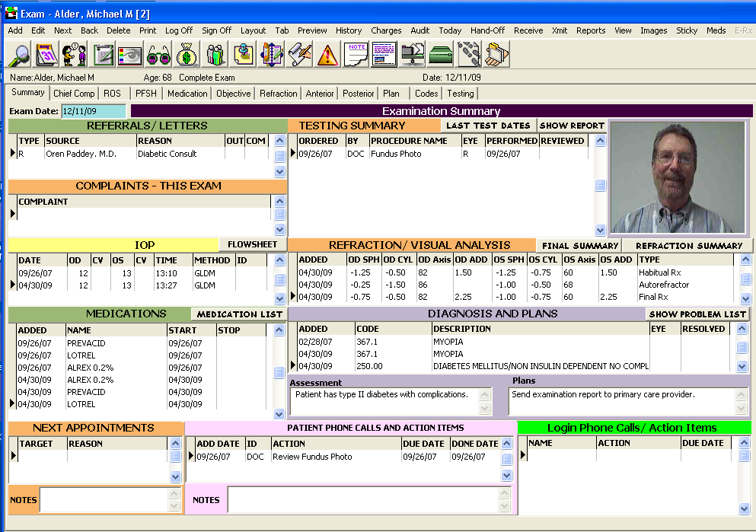This screenshot has width=756, height=532.
Task: Select the Fundus Photo procedure row
Action: click(442, 154)
